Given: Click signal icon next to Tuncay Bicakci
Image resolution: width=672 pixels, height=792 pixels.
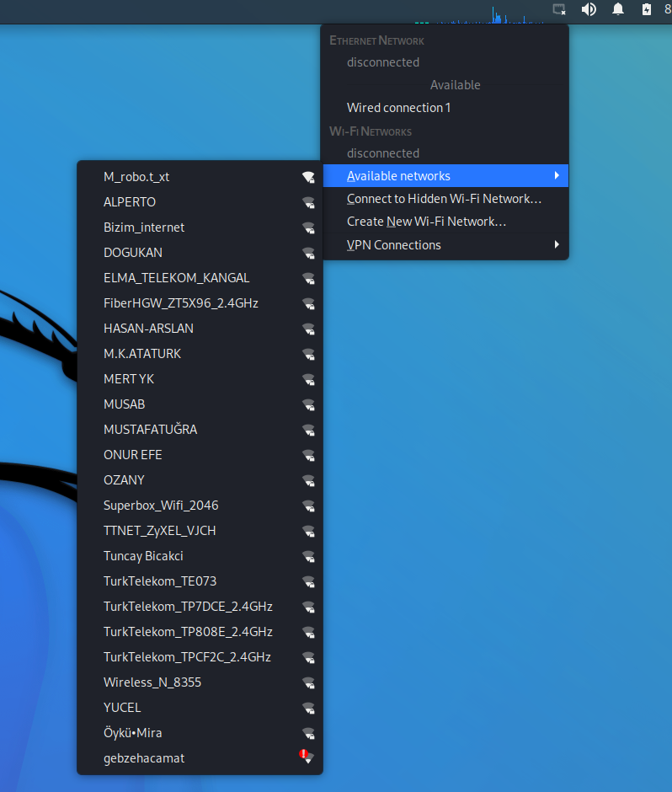Looking at the screenshot, I should click(x=308, y=555).
